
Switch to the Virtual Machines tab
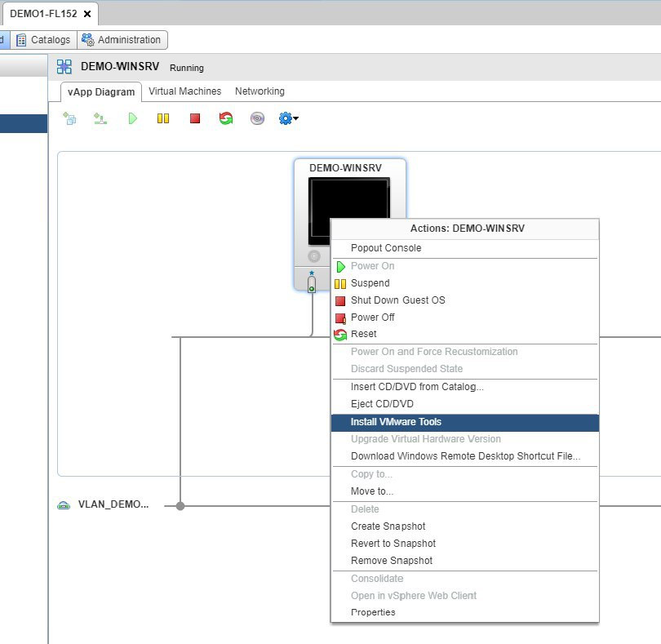tap(184, 91)
